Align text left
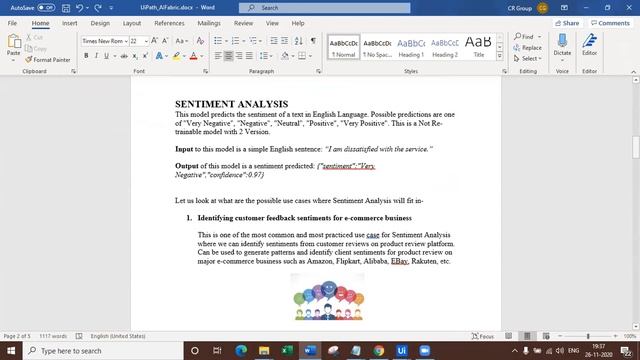Viewport: 640px width, 360px height. click(218, 56)
